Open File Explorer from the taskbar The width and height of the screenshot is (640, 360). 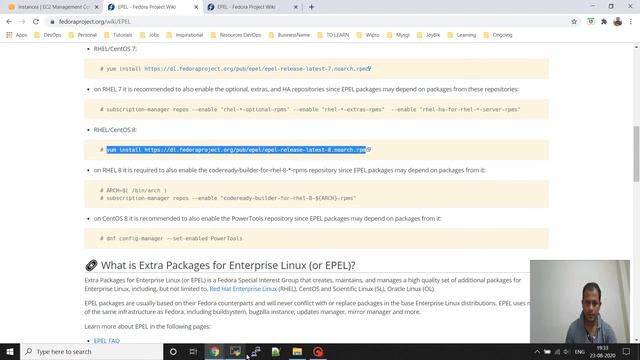(297, 351)
